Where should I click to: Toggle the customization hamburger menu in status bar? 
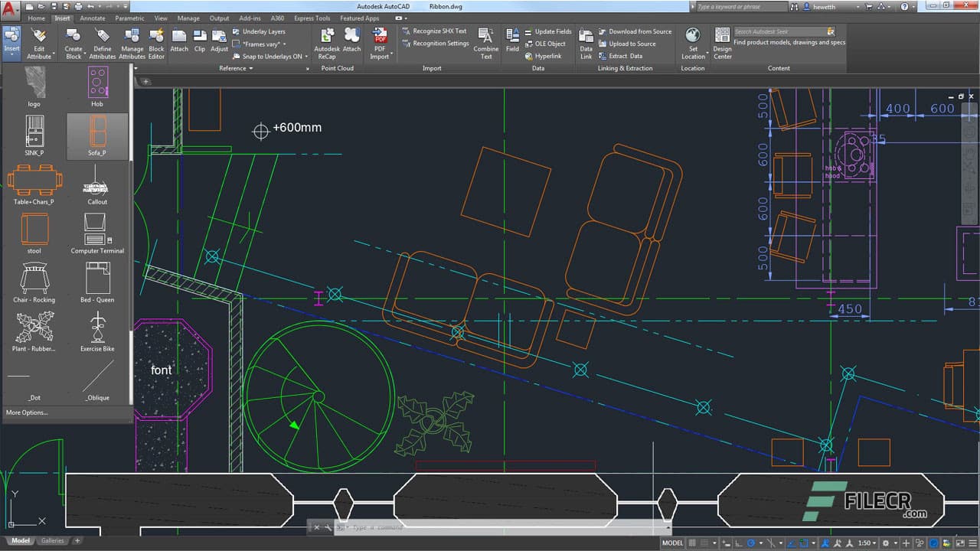[971, 541]
